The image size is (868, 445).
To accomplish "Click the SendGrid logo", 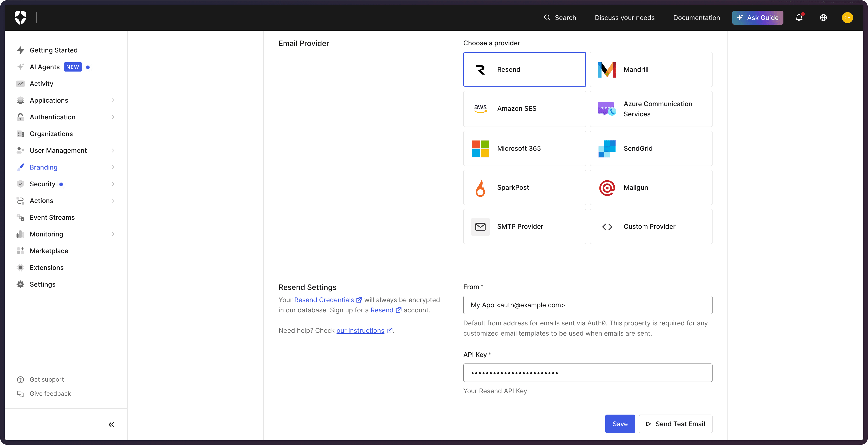I will coord(607,149).
